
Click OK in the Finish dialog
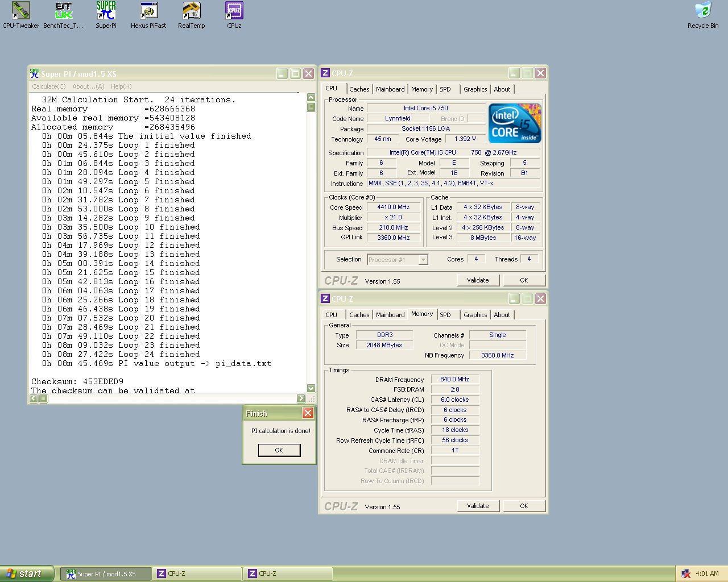279,450
